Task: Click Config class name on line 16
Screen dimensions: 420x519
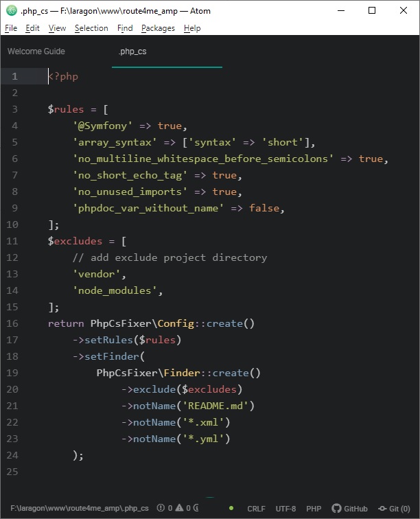Action: click(176, 323)
